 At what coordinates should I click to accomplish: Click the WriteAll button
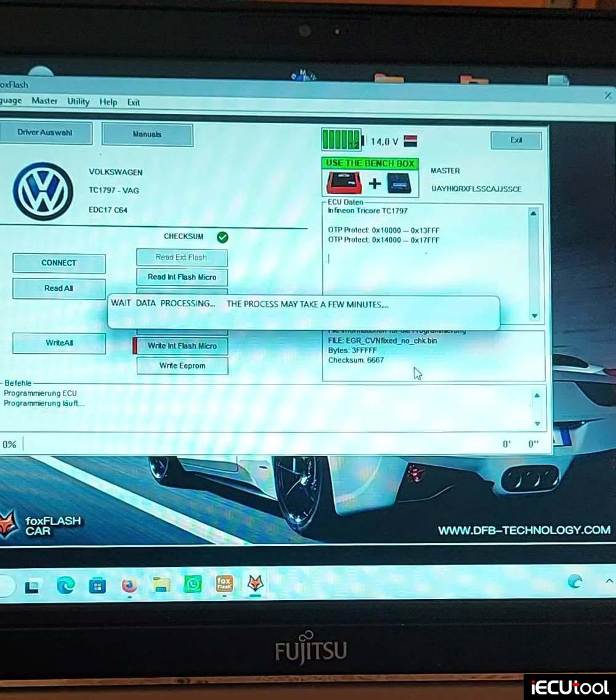point(59,343)
